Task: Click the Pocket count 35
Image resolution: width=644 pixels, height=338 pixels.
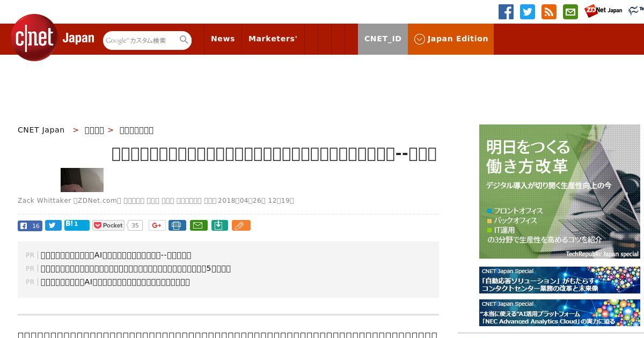Action: [135, 225]
